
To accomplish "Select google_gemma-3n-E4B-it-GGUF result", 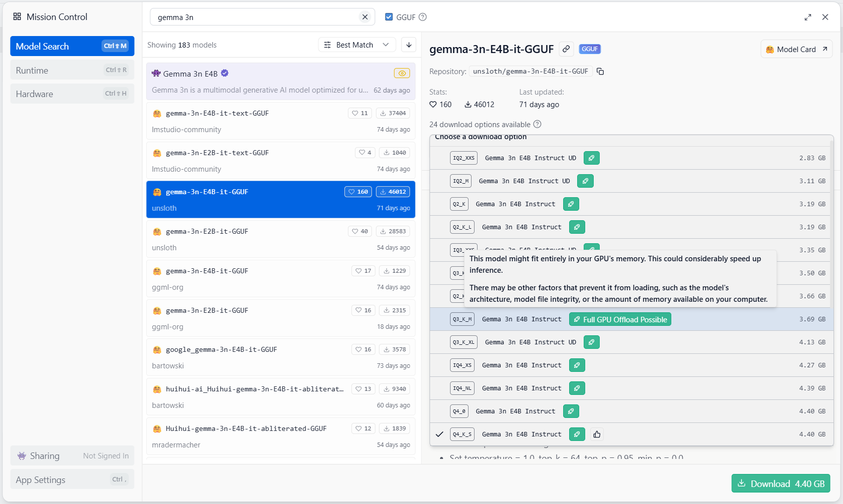I will click(x=281, y=357).
